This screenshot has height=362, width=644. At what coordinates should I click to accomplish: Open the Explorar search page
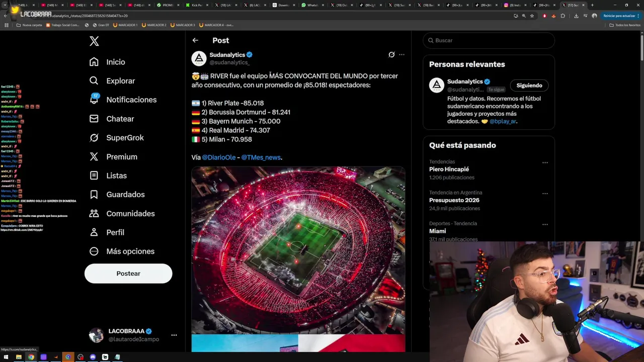[112, 81]
